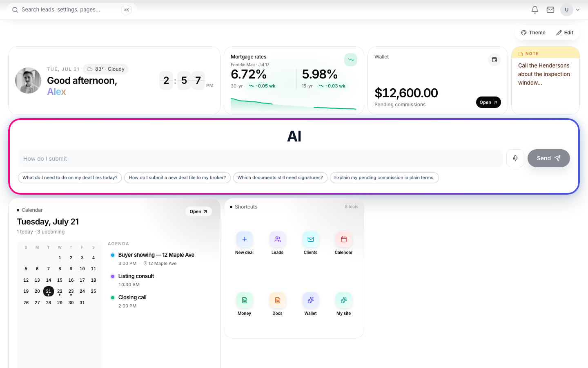Open the Wallet shortcut icon
This screenshot has height=368, width=588.
click(310, 304)
